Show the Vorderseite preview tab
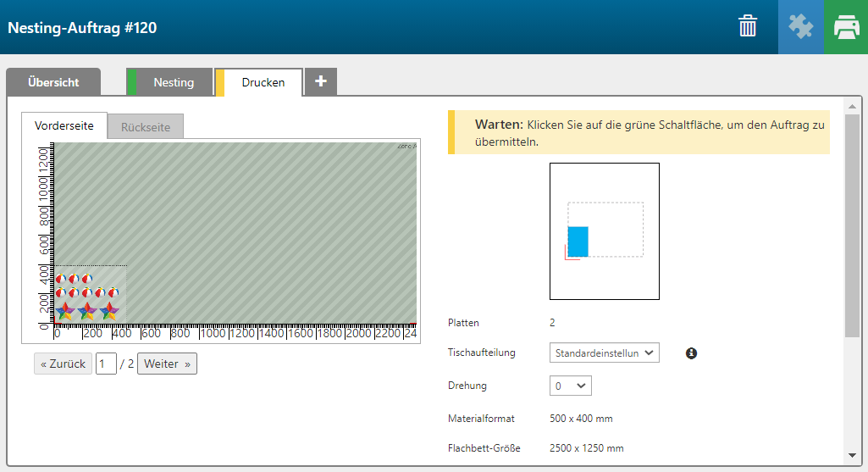The height and width of the screenshot is (472, 868). pos(64,125)
